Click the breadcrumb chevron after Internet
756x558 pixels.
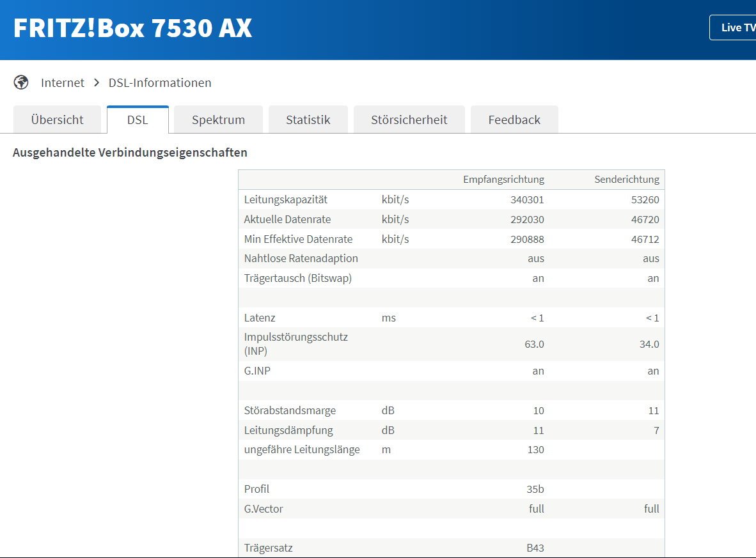(97, 83)
